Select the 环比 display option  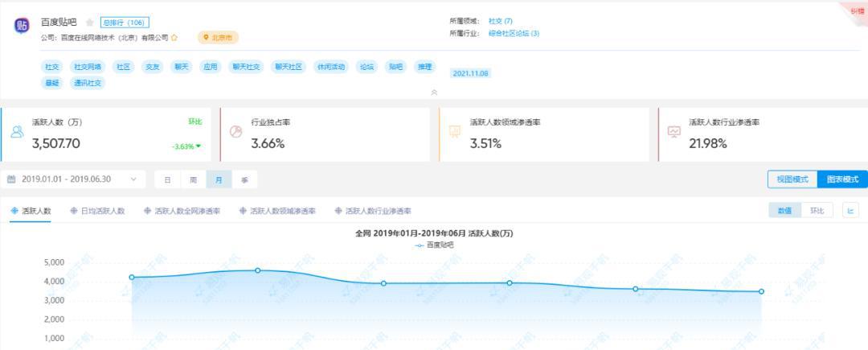(x=817, y=211)
